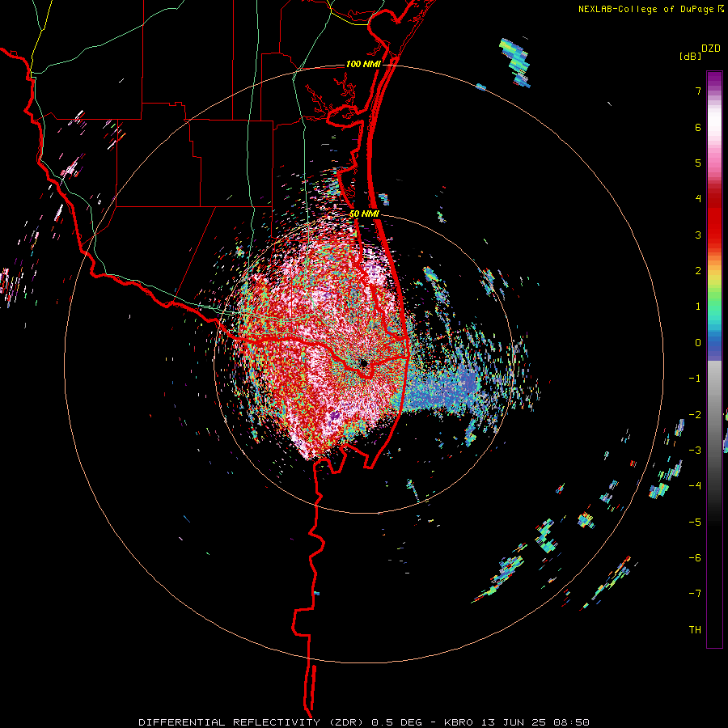Pick the gray -2 dB band of the color bar
This screenshot has width=728, height=728.
(714, 415)
